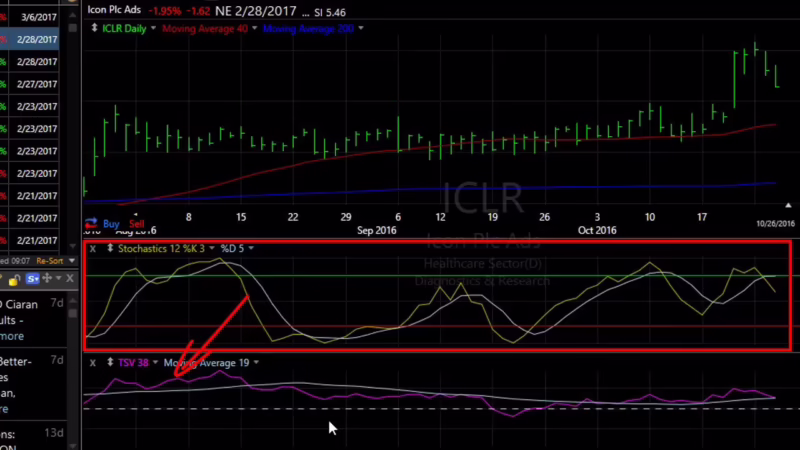Close the news panel with its X icon
This screenshot has width=800, height=450.
click(x=71, y=278)
